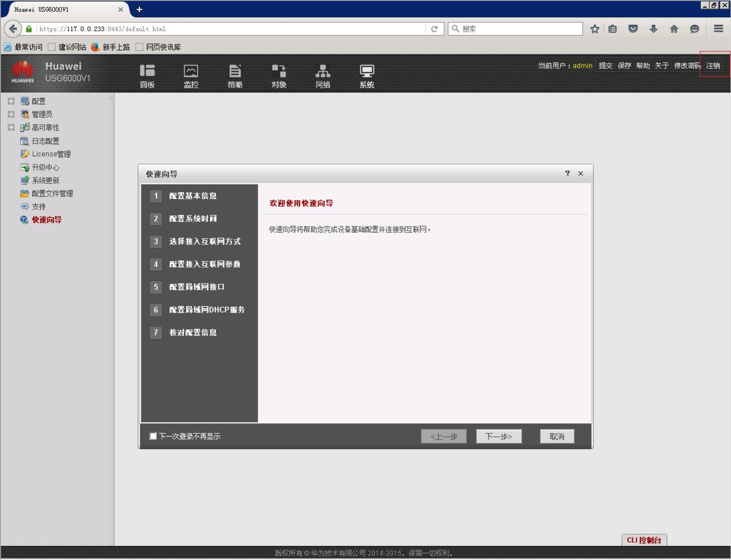Open the CLI控制台 console
Viewport: 731px width, 560px height.
[644, 540]
